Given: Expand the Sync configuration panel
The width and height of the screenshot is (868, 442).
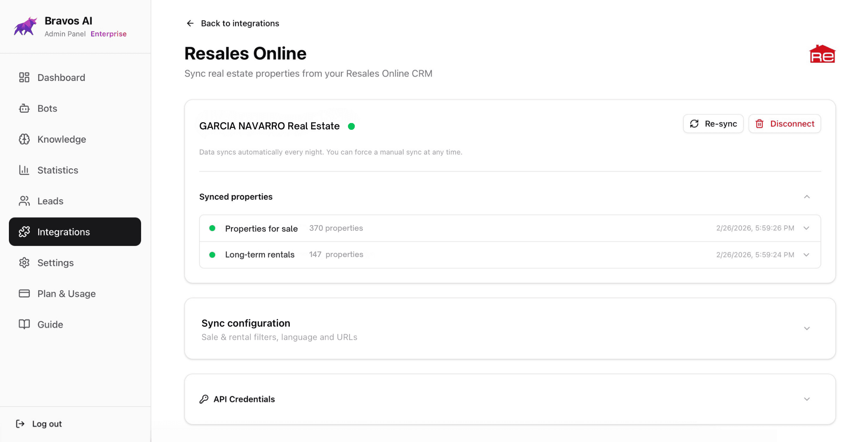Looking at the screenshot, I should coord(807,328).
